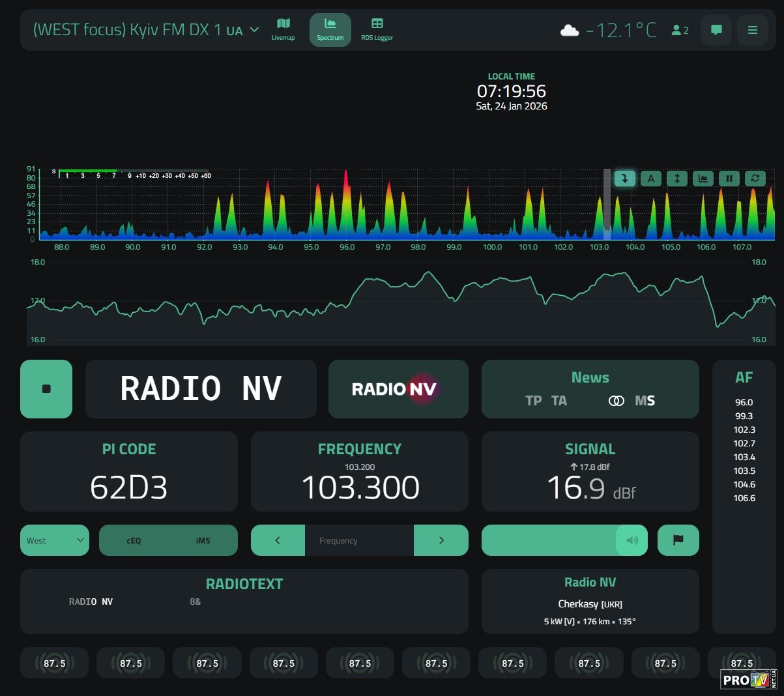Click the vertical arrows scale icon
784x696 pixels.
pyautogui.click(x=677, y=178)
